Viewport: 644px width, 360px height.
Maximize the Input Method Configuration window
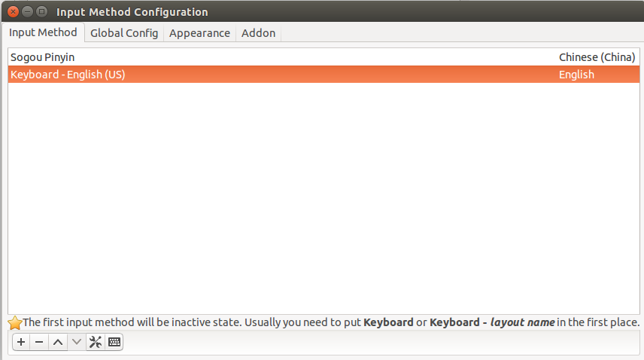pos(41,11)
